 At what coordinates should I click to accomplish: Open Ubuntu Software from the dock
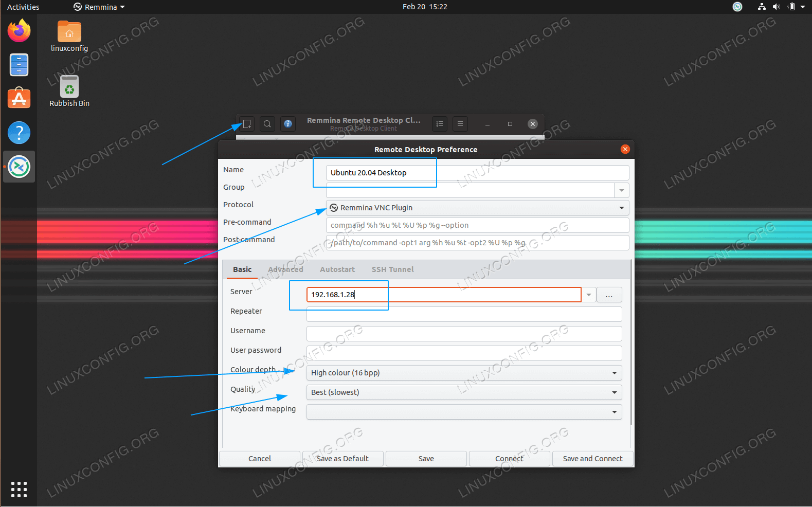19,98
